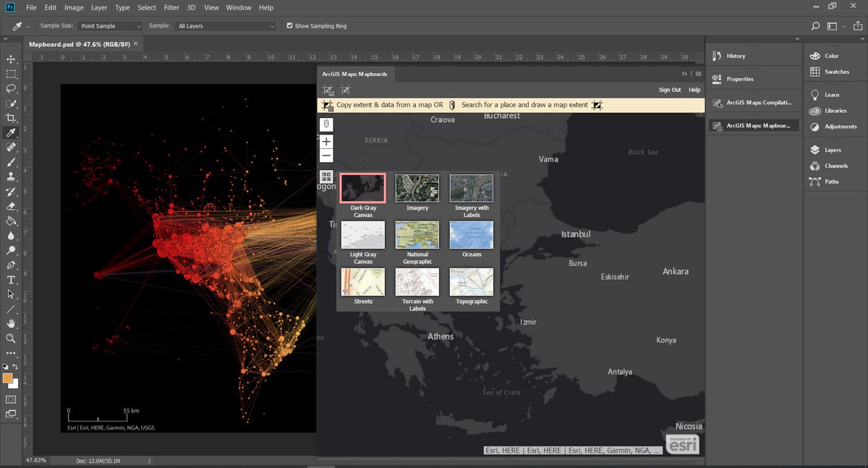868x468 pixels.
Task: Click Sign Out in Mapboards panel
Action: click(x=670, y=90)
